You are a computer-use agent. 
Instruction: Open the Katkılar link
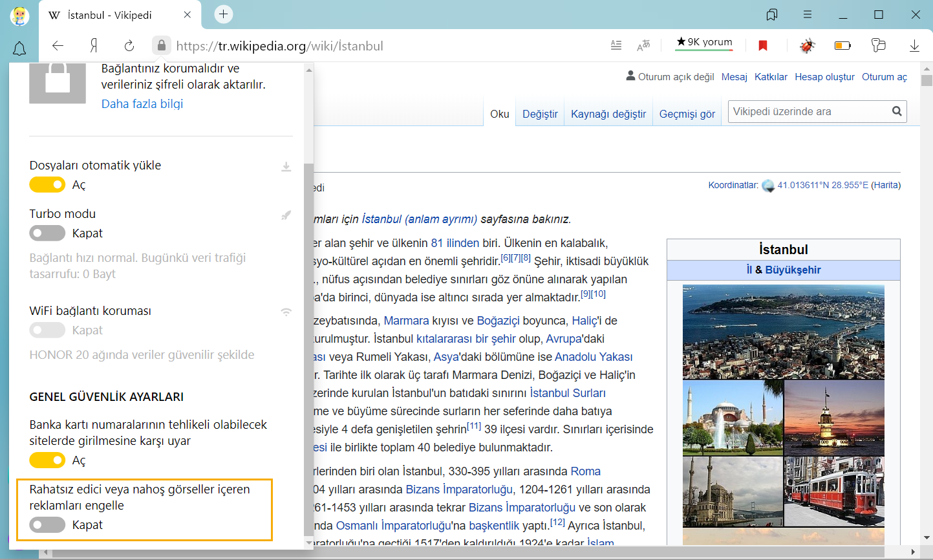[771, 77]
